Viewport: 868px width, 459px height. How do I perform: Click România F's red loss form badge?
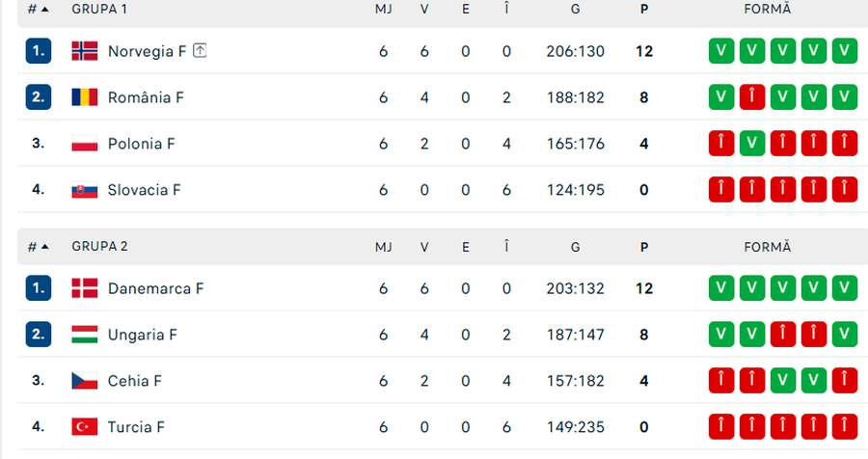[752, 97]
